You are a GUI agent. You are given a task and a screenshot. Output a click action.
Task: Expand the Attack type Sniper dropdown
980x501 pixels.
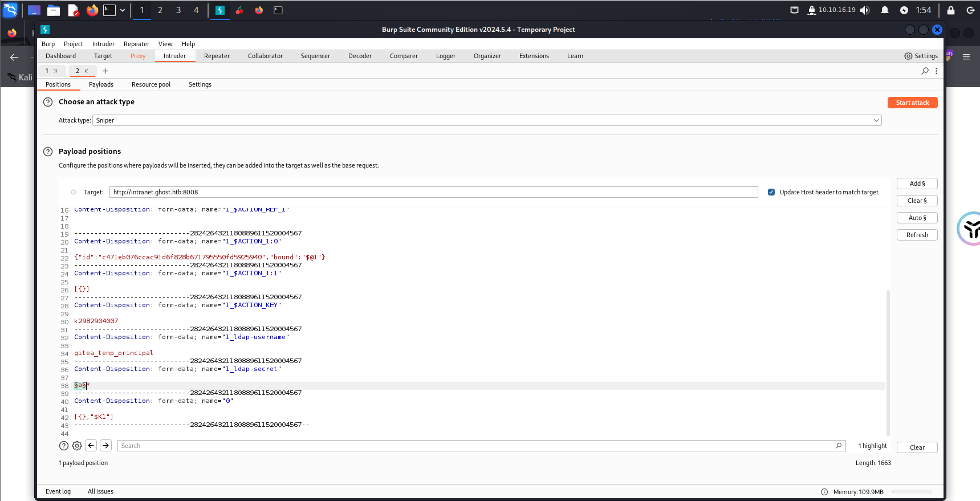click(x=876, y=120)
